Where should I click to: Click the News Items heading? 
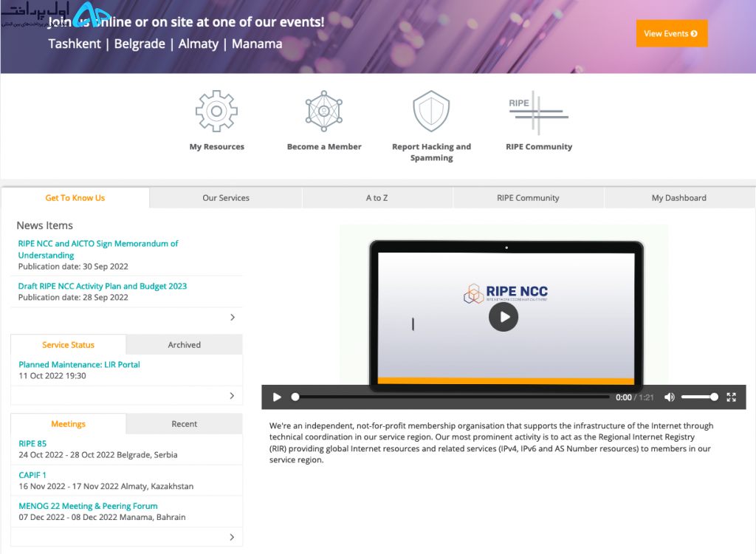tap(45, 225)
